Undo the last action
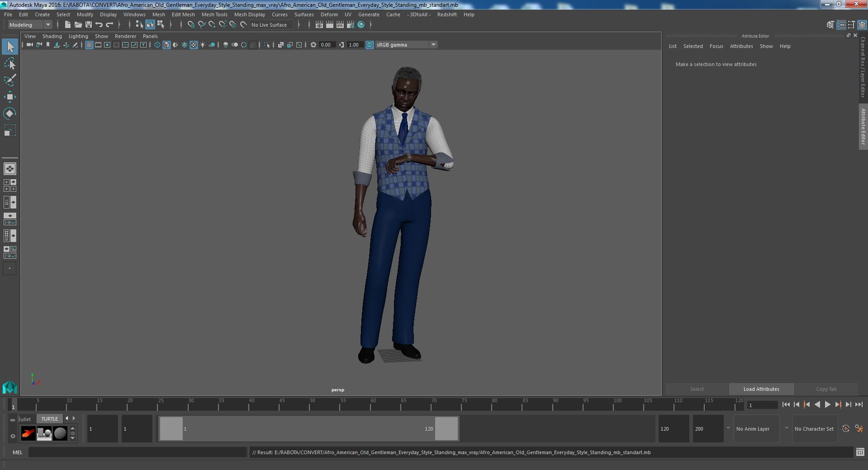This screenshot has width=868, height=470. pyautogui.click(x=99, y=25)
